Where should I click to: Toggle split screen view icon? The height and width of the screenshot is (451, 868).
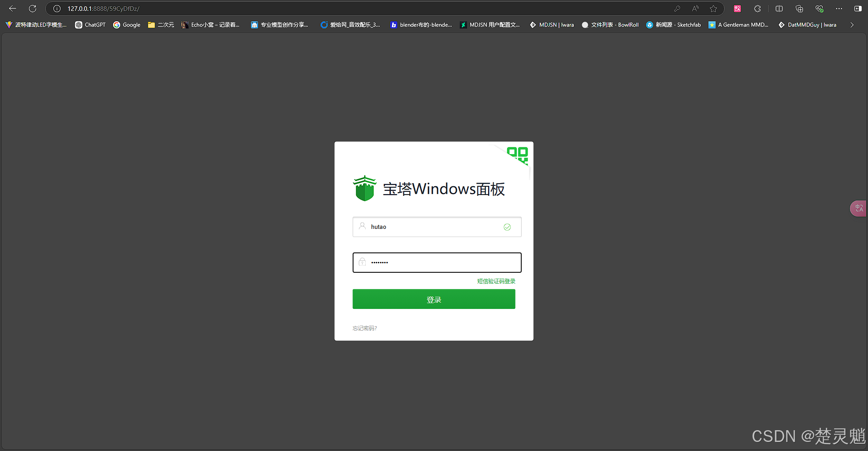(x=779, y=9)
